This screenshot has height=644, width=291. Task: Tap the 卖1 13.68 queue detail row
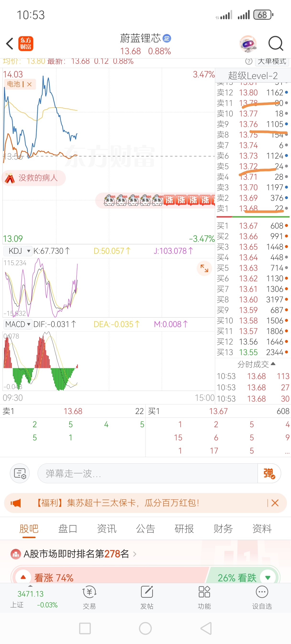[73, 411]
